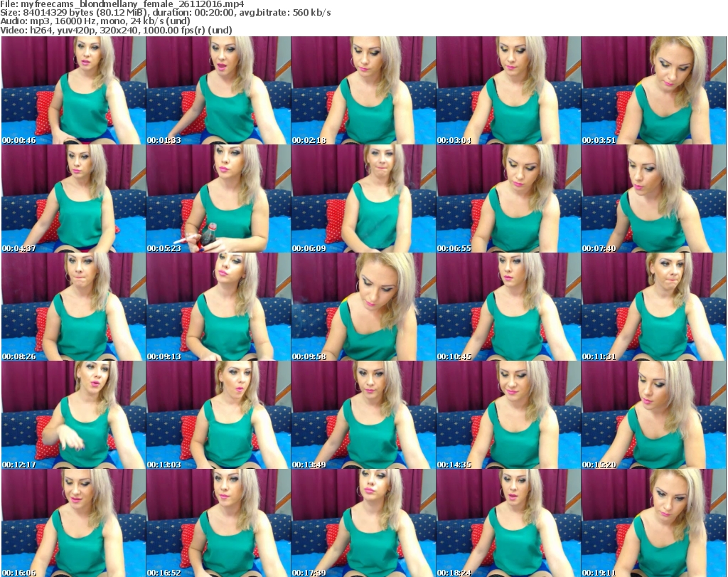Viewport: 728px width, 577px height.
Task: Select the thumbnail frame at 00:01:33
Action: [x=219, y=90]
